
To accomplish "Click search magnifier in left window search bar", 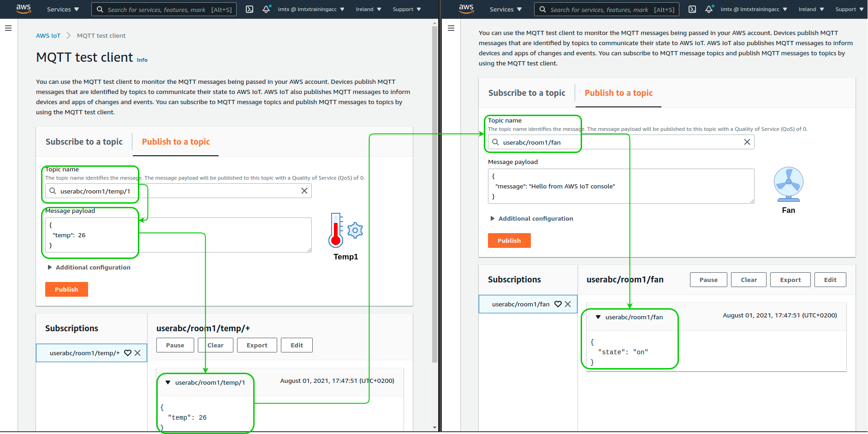I will click(x=100, y=9).
